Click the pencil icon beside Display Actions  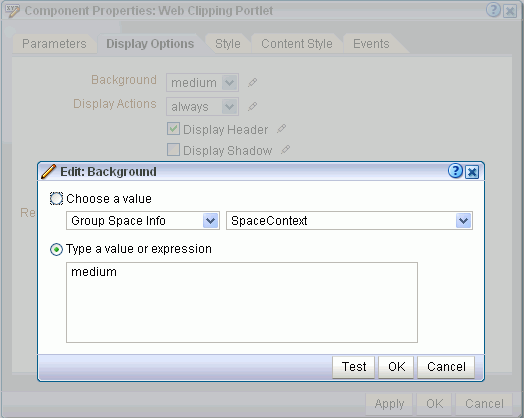click(x=253, y=107)
